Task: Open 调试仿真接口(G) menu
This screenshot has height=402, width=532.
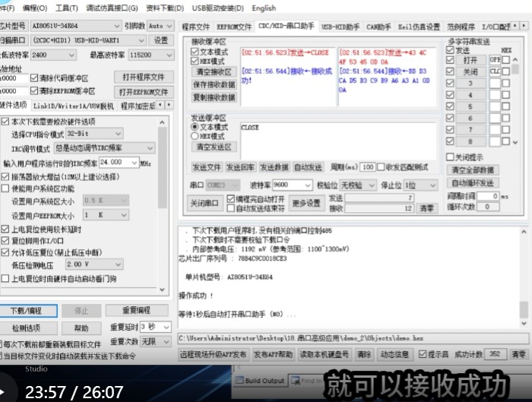Action: tap(112, 8)
